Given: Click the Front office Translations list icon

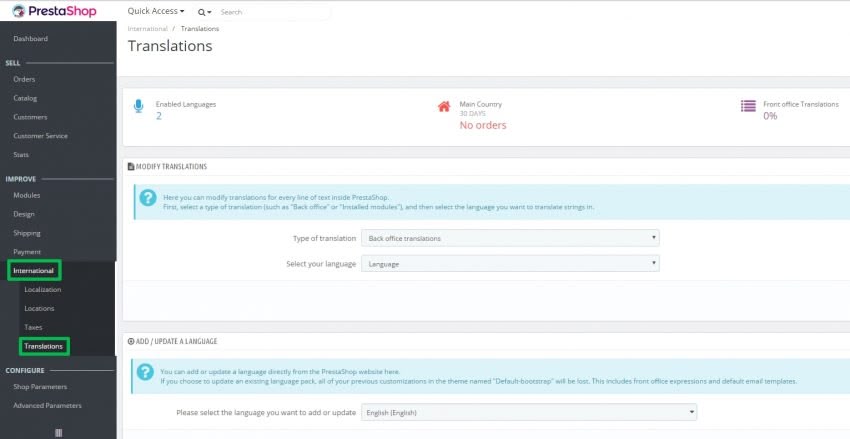Looking at the screenshot, I should click(x=748, y=106).
